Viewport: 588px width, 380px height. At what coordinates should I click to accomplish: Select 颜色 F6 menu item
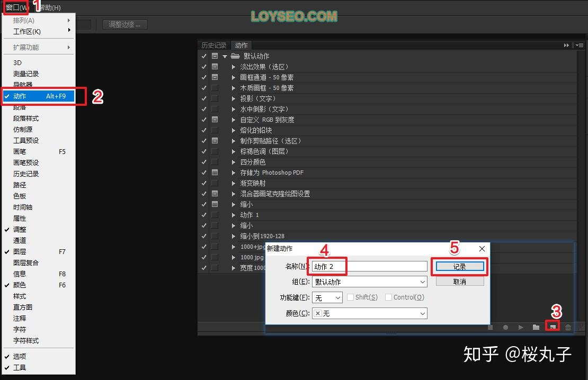tap(38, 285)
